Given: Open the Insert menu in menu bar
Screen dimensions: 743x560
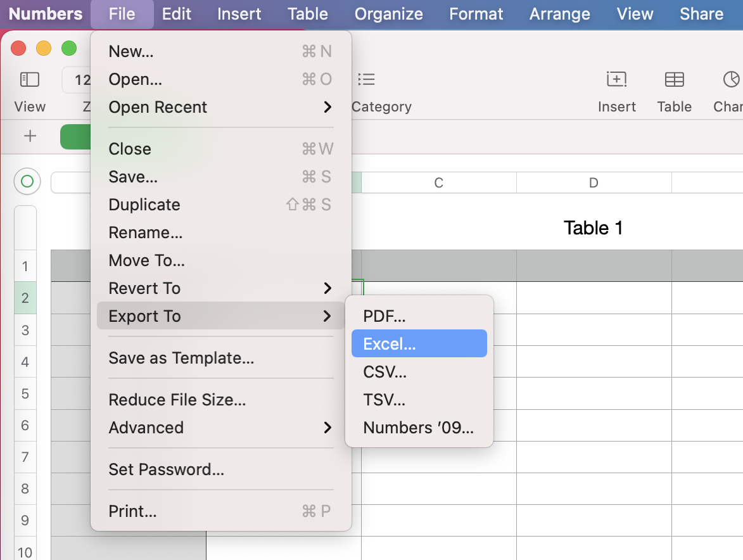Looking at the screenshot, I should tap(239, 14).
